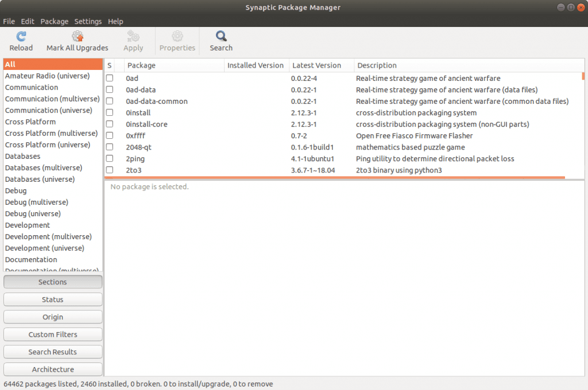Open the Settings menu
The width and height of the screenshot is (588, 390).
88,21
